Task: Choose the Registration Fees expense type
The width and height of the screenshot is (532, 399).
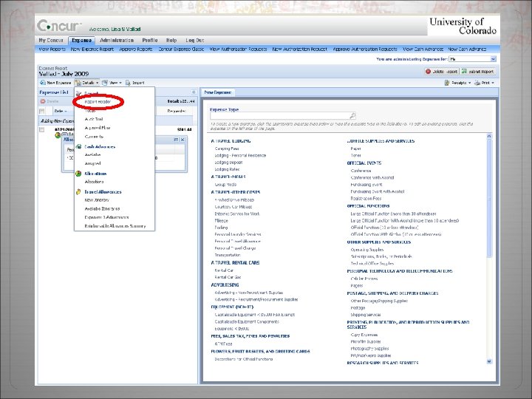Action: [x=366, y=199]
